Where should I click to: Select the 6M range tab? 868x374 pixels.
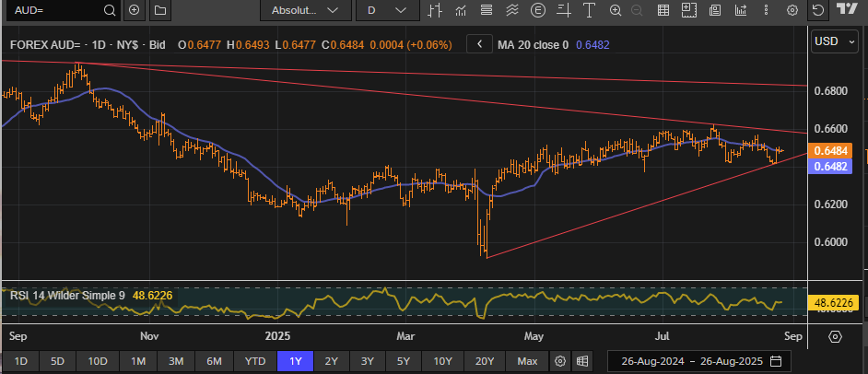click(214, 361)
